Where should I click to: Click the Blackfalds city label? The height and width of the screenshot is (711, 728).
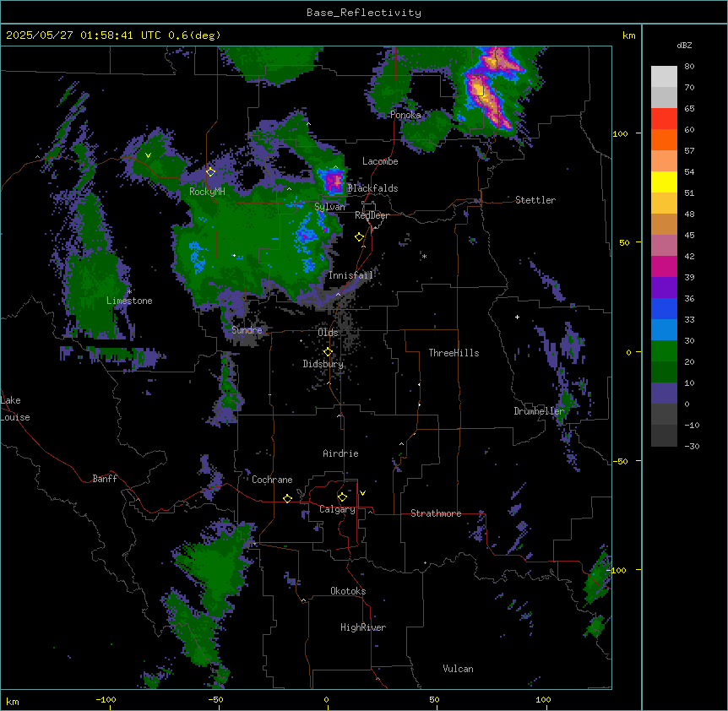coord(372,188)
